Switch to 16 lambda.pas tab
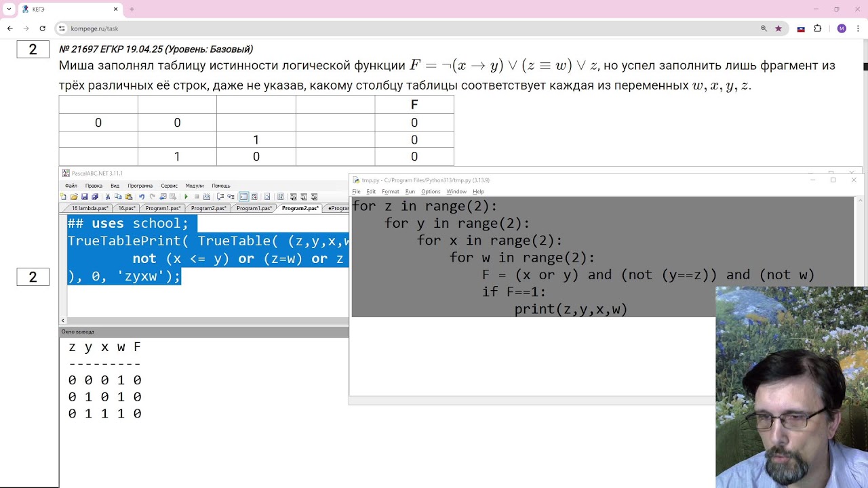Image resolution: width=868 pixels, height=488 pixels. pyautogui.click(x=90, y=208)
